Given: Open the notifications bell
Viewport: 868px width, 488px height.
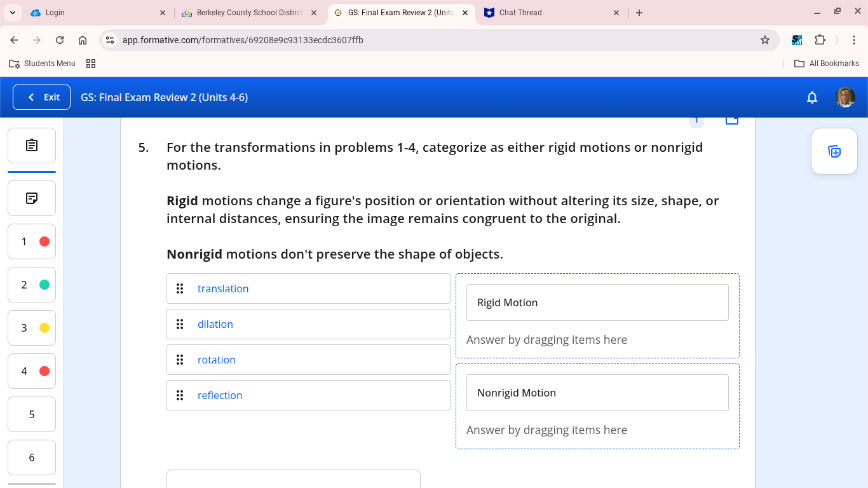Looking at the screenshot, I should [x=812, y=97].
